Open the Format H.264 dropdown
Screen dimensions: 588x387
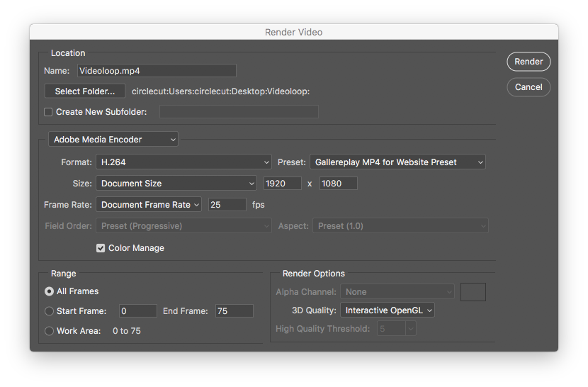183,162
